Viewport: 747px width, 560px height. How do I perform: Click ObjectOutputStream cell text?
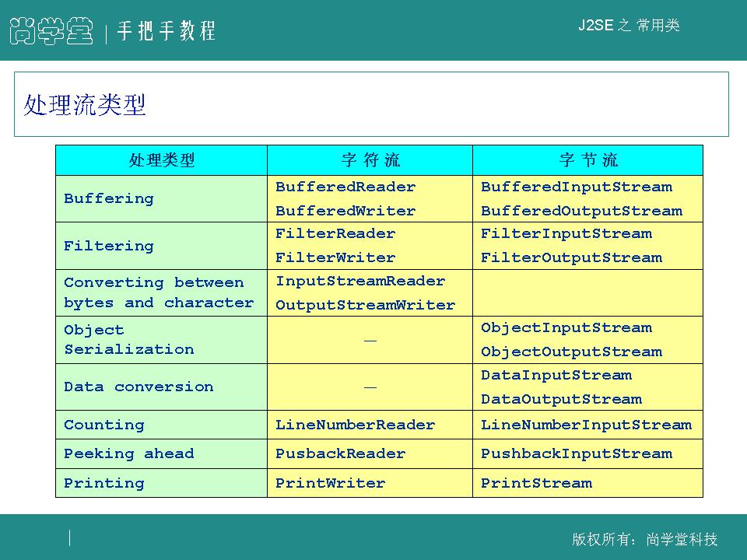571,352
